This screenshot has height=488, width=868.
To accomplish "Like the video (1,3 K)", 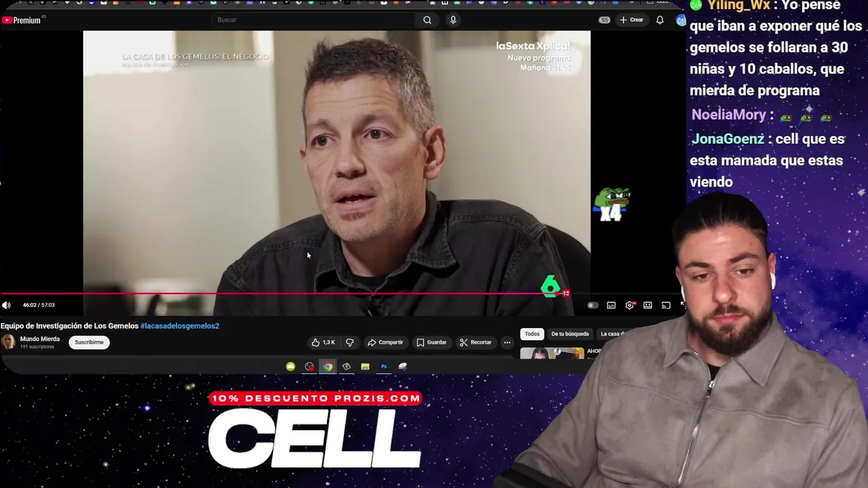I will coord(323,342).
